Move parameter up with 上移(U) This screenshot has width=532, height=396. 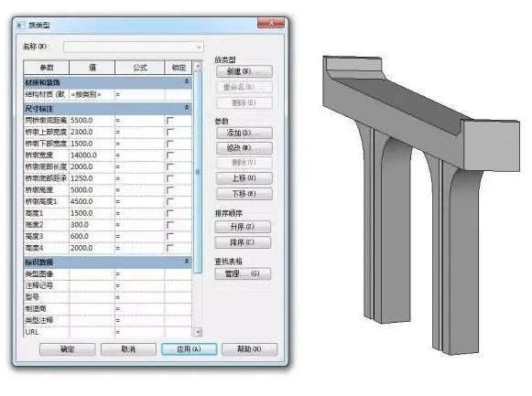point(244,178)
